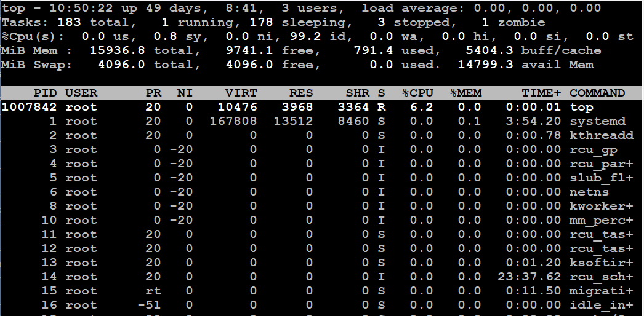Click the rcu_gp command entry
This screenshot has width=644, height=316.
[x=594, y=149]
